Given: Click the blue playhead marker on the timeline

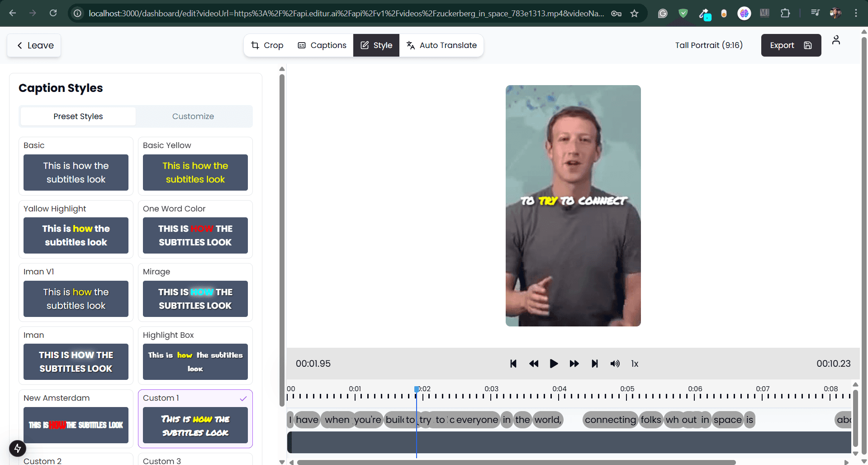Looking at the screenshot, I should click(x=416, y=389).
